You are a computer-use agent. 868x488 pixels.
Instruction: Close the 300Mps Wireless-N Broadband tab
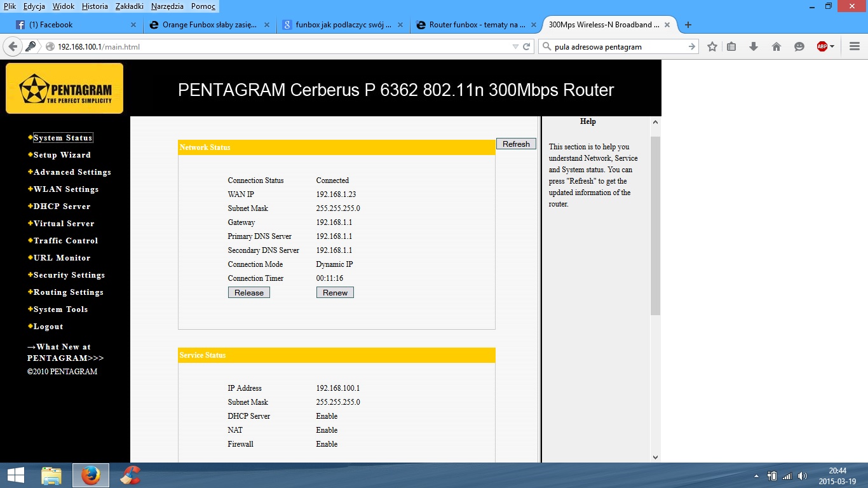[667, 25]
